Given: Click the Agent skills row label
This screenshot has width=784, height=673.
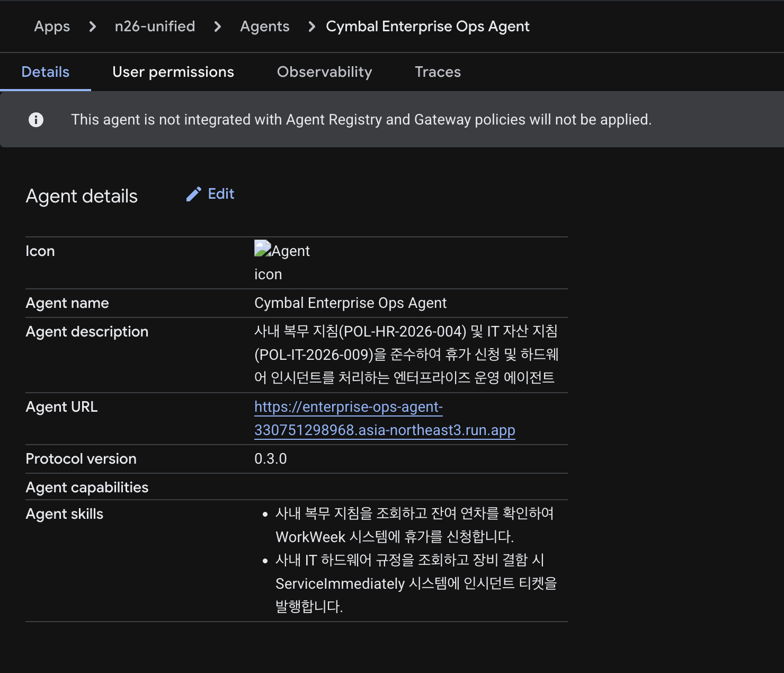Looking at the screenshot, I should pos(65,514).
